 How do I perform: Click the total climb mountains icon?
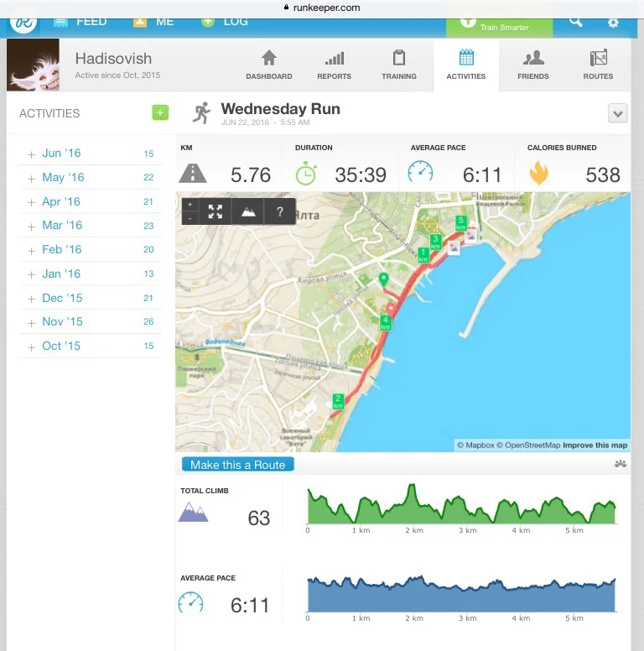click(x=193, y=512)
